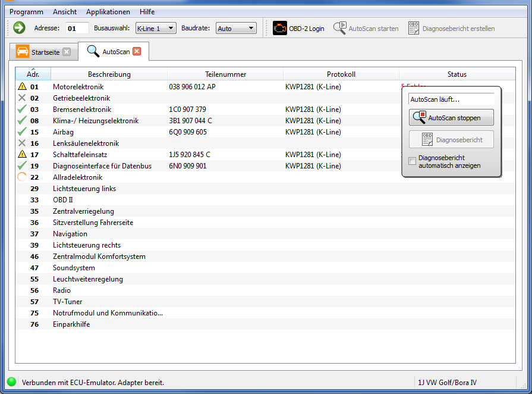
Task: Switch to the Startseite tab
Action: click(45, 52)
